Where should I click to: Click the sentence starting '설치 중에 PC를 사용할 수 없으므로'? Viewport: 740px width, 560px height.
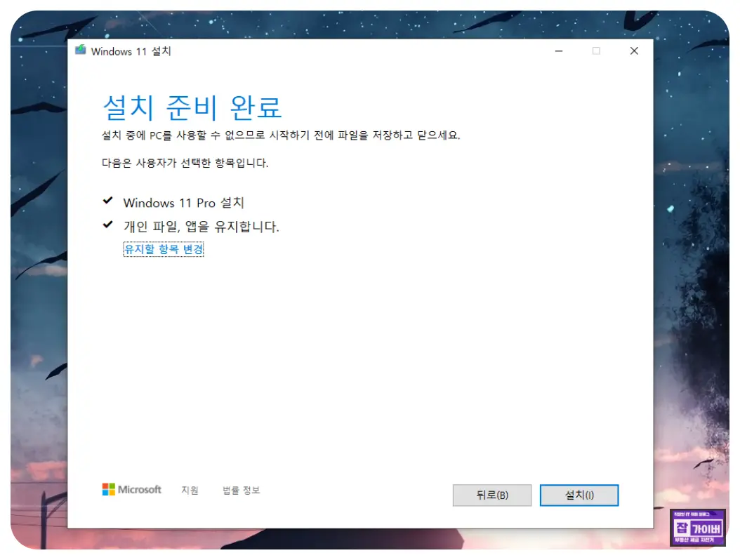pos(281,135)
